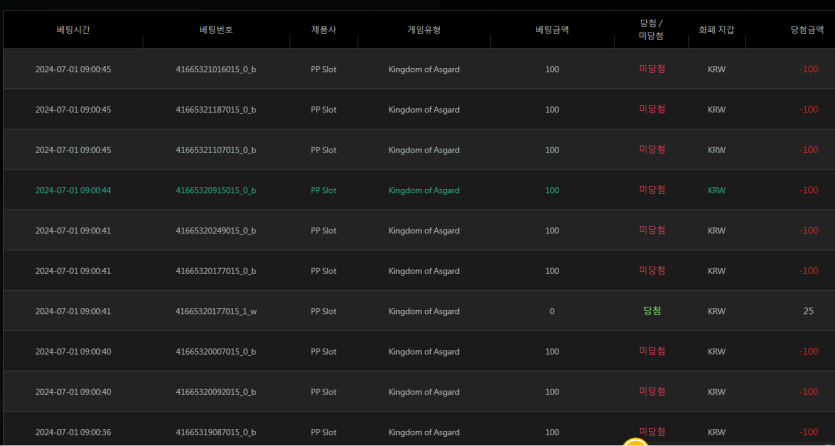Click PP Slot in row 41665320177015_1_w

click(323, 311)
